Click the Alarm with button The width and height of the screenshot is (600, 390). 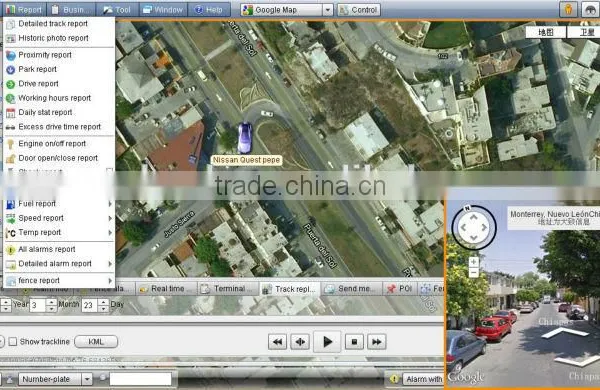pyautogui.click(x=423, y=379)
